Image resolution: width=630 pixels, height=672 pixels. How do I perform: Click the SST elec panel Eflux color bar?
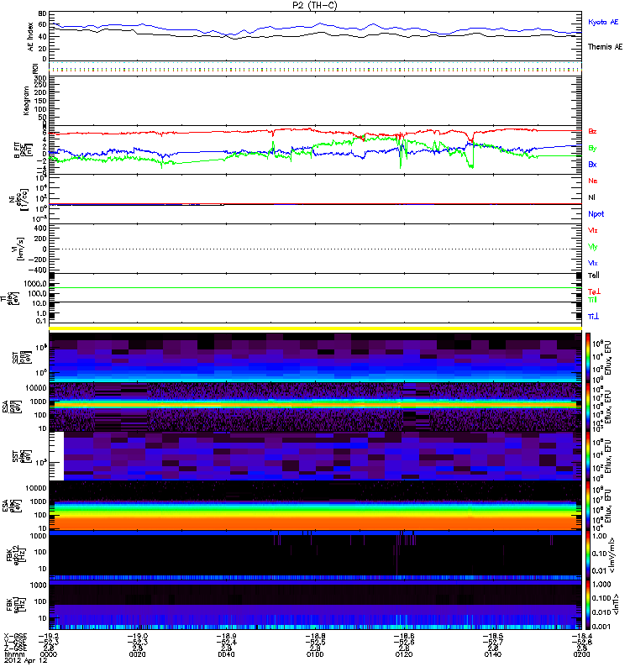click(588, 456)
